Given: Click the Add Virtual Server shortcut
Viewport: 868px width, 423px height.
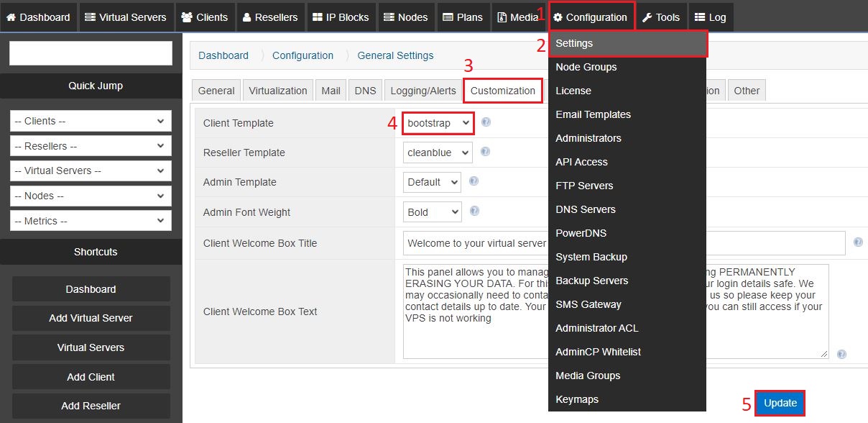Looking at the screenshot, I should 91,318.
